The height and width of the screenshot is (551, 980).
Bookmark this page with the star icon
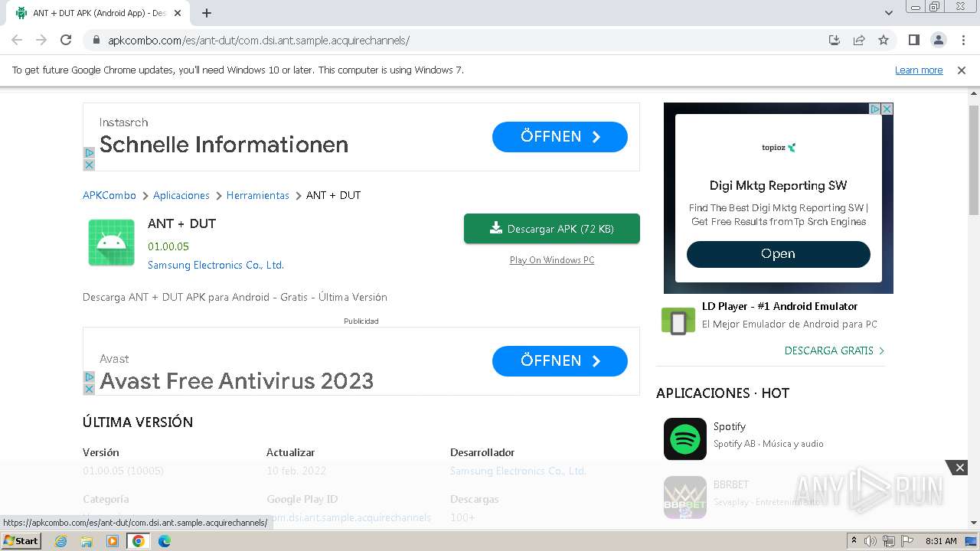coord(884,40)
